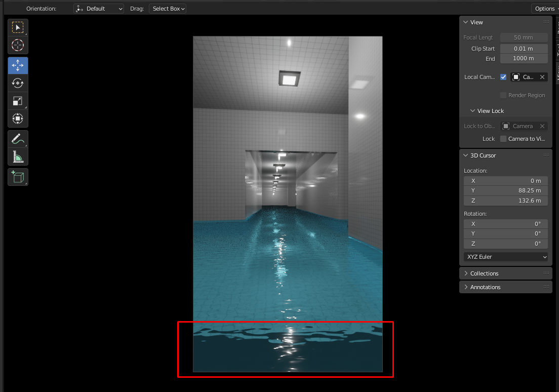Click the 3D Cursor panel drag handle
The width and height of the screenshot is (559, 392).
pos(546,155)
